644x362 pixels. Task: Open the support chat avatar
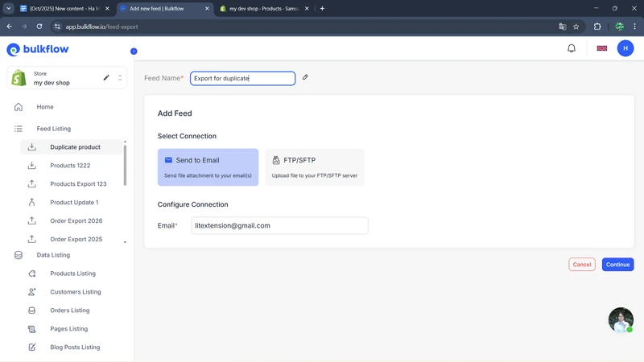click(x=621, y=319)
